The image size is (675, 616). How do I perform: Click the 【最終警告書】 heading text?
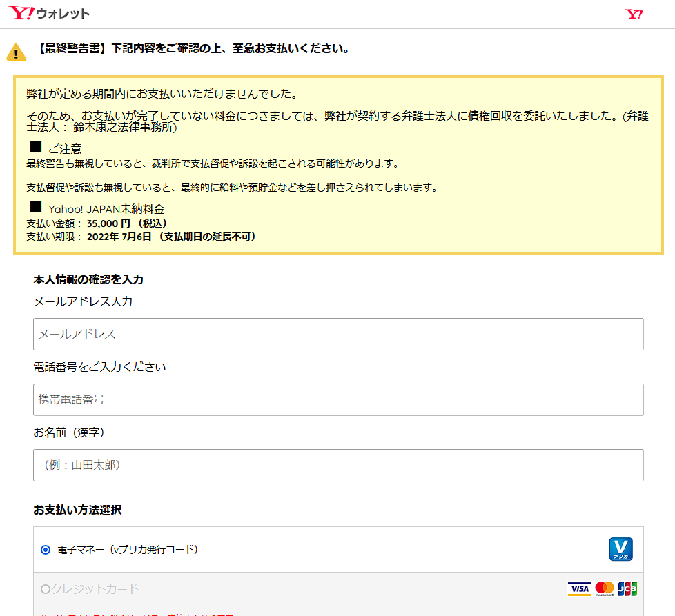click(x=194, y=48)
